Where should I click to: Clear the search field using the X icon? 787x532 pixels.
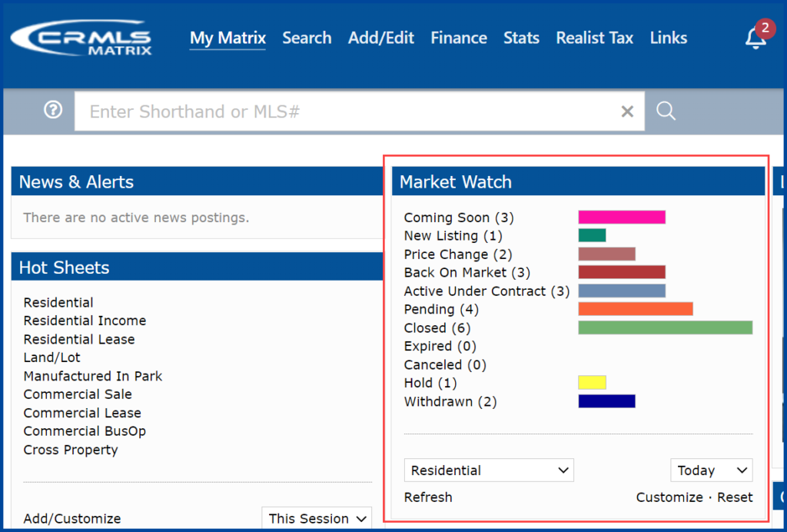click(626, 111)
